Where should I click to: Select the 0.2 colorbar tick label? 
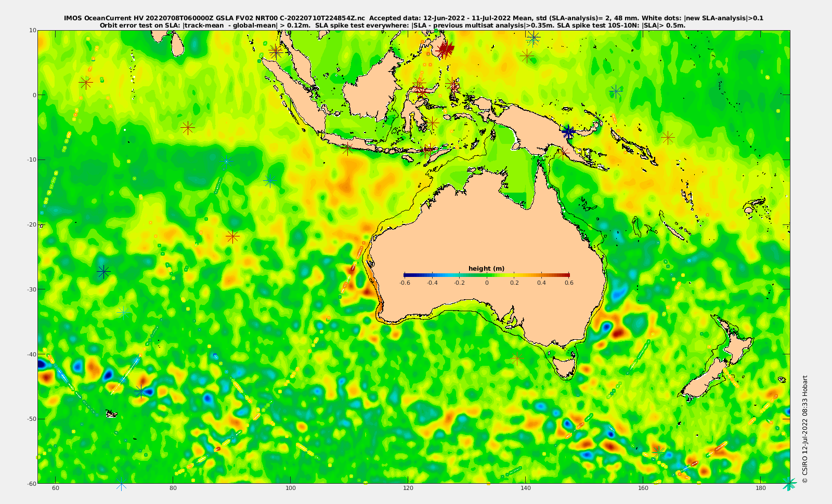(514, 283)
